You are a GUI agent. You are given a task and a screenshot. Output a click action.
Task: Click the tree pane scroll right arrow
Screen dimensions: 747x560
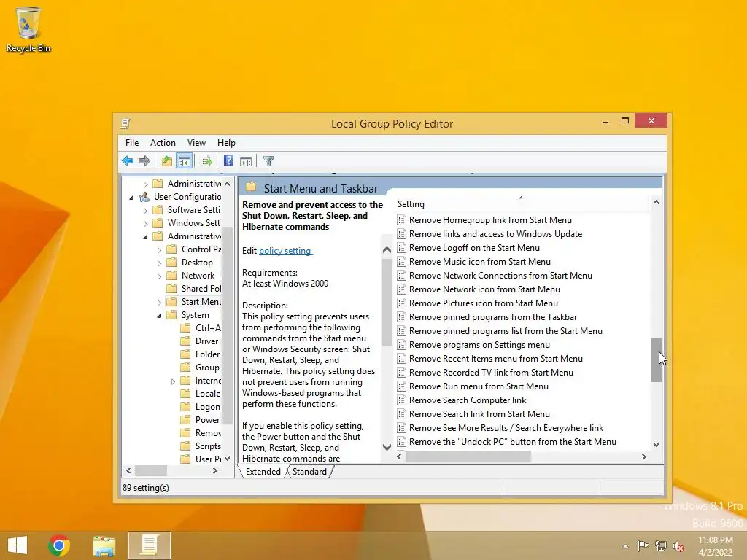[215, 470]
